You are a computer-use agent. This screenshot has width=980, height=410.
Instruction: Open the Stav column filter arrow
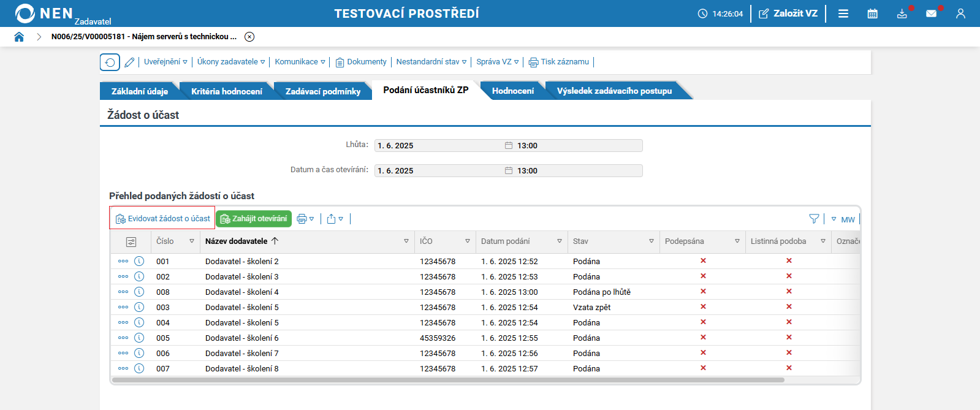tap(651, 241)
